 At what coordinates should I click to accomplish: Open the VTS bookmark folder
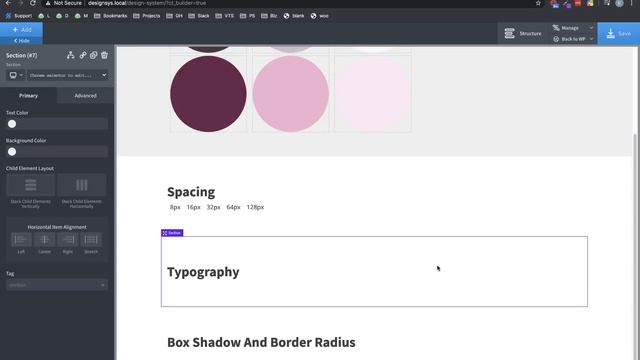(x=224, y=16)
